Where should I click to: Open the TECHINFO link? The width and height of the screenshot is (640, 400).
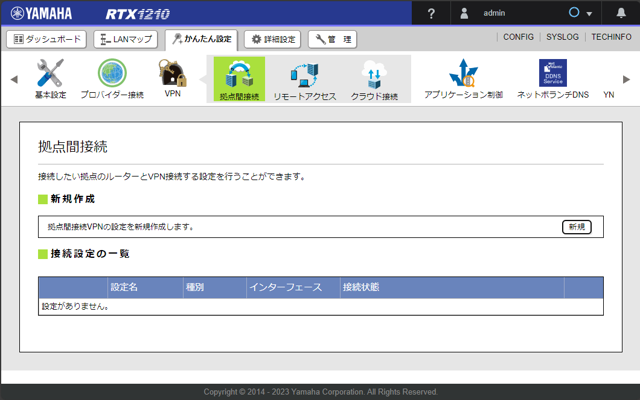[x=611, y=37]
